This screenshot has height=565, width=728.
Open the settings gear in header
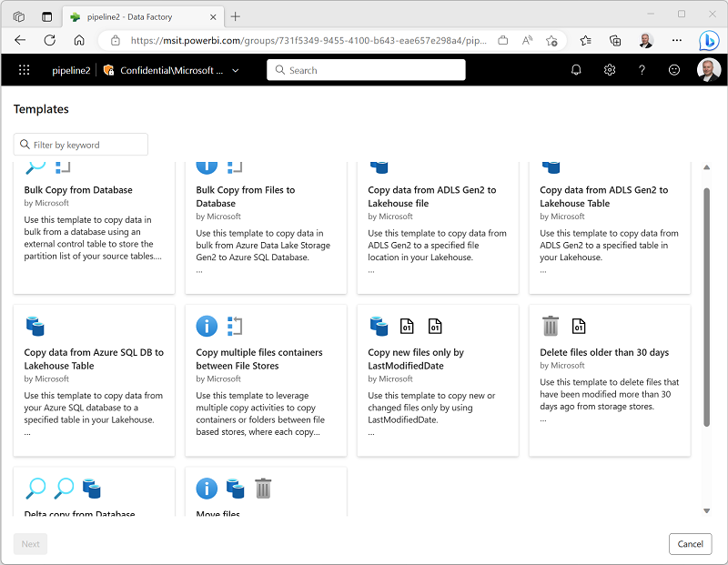click(x=609, y=70)
